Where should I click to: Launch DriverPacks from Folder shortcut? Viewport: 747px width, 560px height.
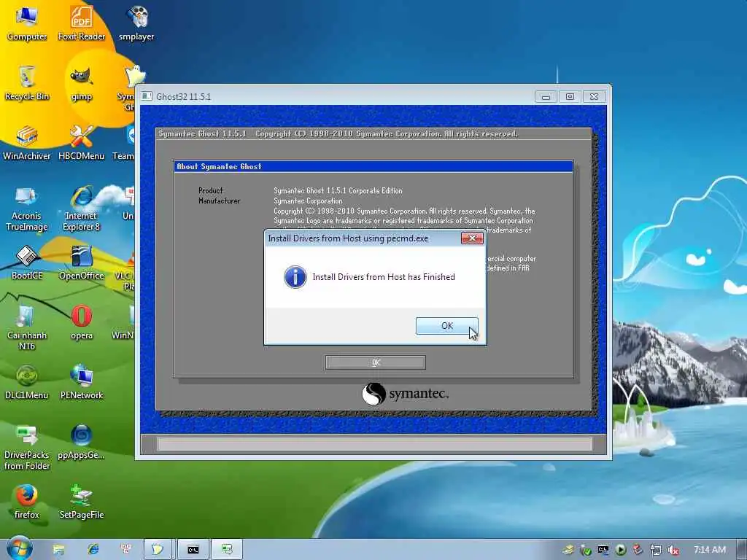(x=27, y=448)
